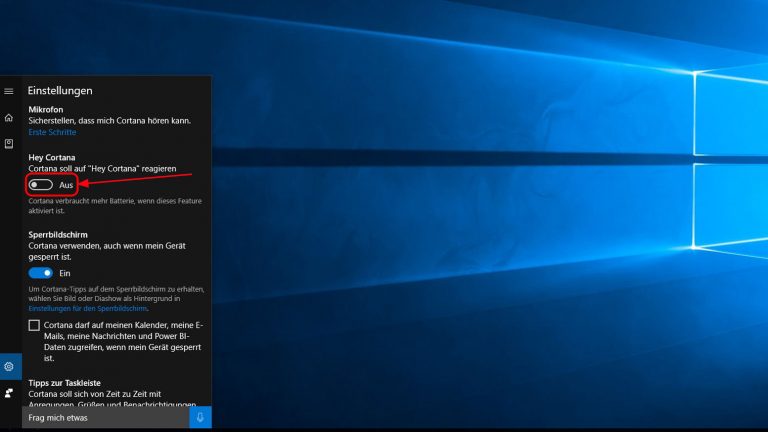Expand the Cortana hamburger menu
This screenshot has height=432, width=768.
[x=9, y=91]
